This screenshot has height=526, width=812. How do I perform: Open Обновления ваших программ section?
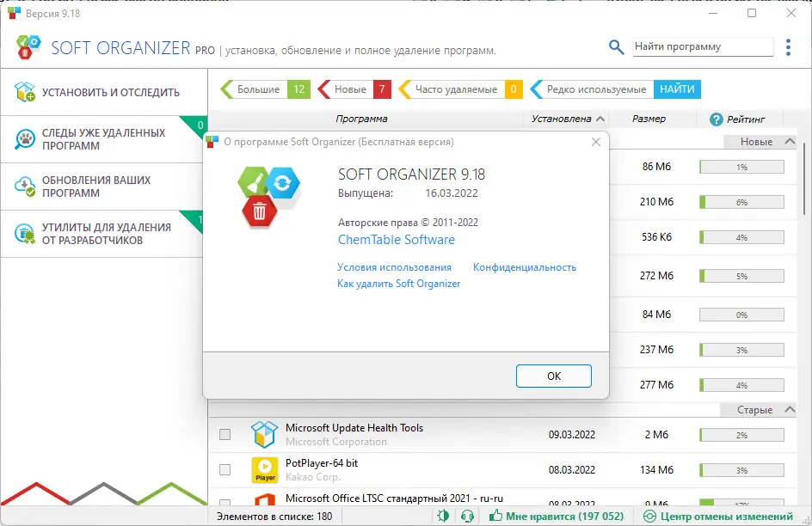(103, 187)
